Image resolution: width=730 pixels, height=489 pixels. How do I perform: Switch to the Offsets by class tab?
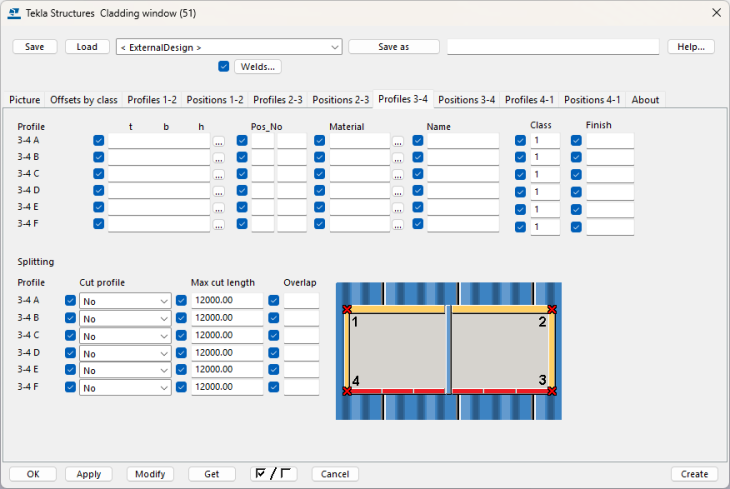(x=84, y=100)
